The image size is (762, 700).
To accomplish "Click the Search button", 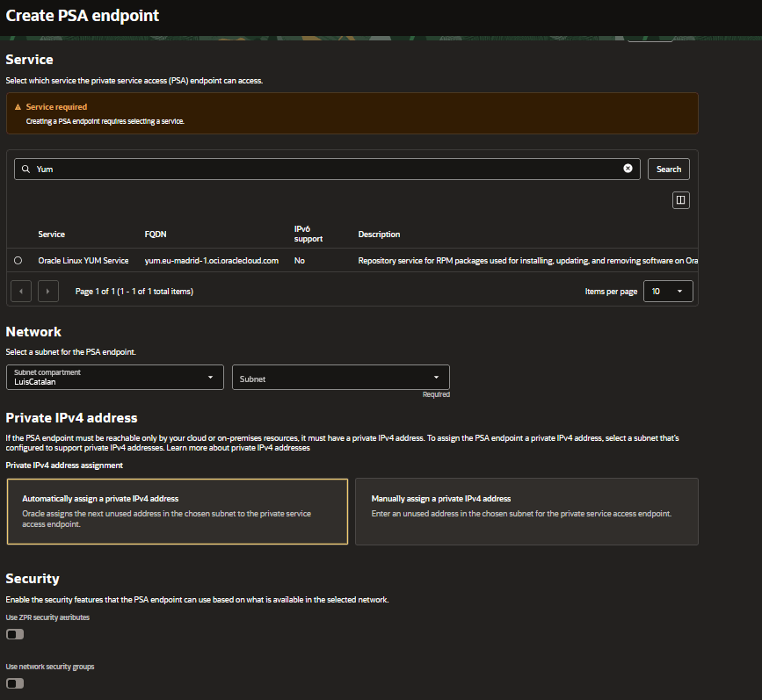I will tap(668, 169).
